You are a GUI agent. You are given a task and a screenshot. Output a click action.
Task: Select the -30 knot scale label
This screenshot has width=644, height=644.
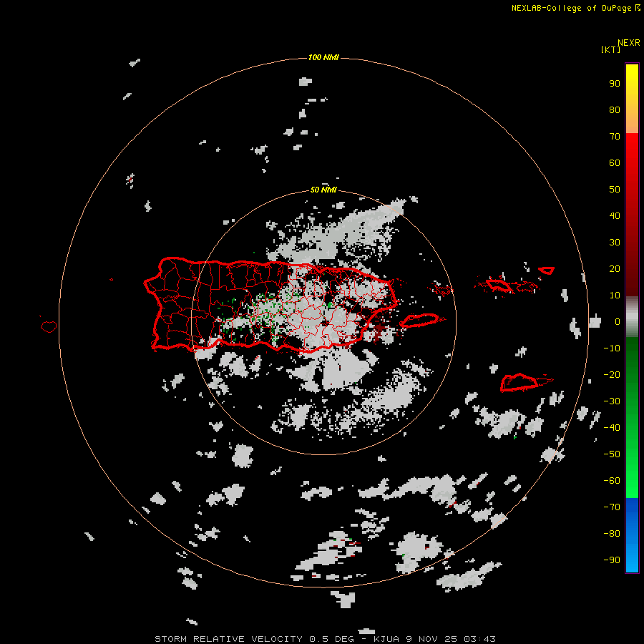(612, 401)
